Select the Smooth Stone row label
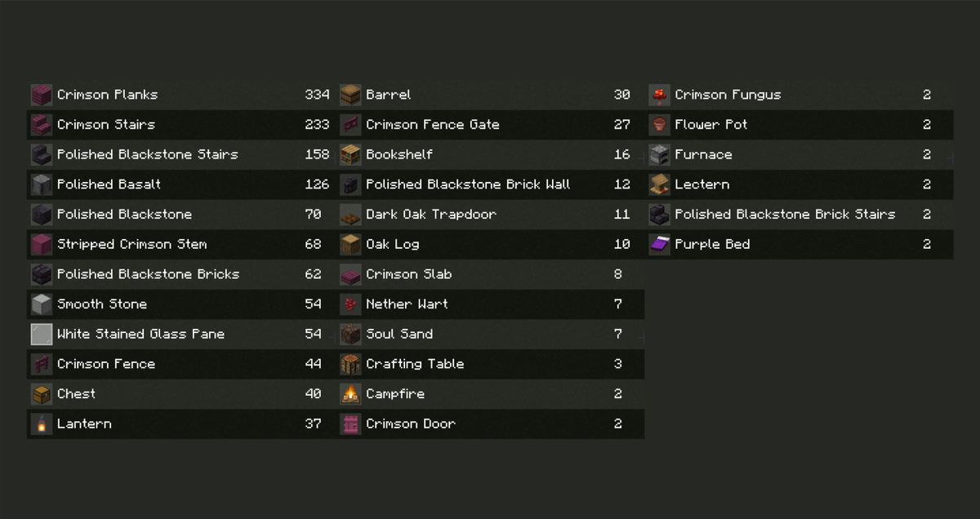The image size is (980, 519). (102, 304)
